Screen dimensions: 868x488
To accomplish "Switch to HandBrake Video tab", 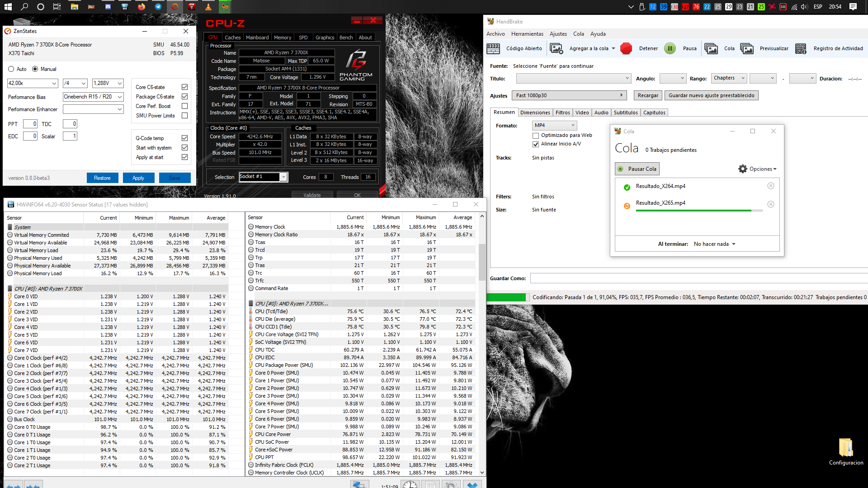I will (582, 113).
